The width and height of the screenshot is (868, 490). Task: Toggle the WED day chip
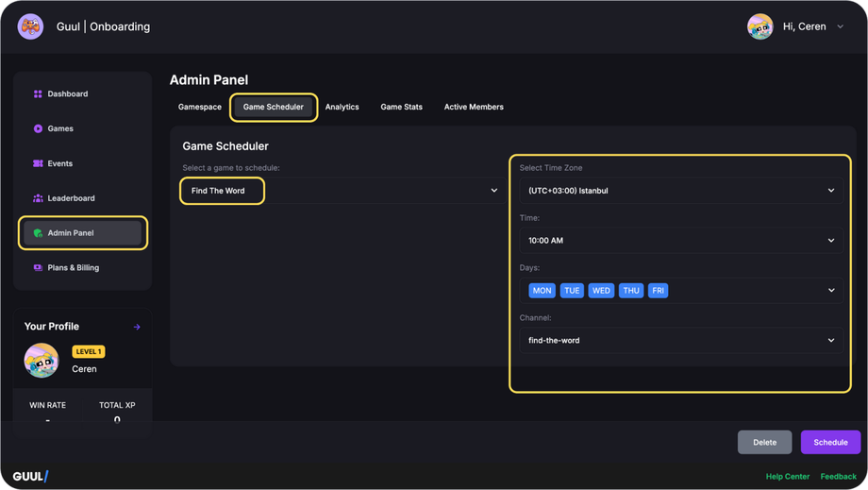[601, 291]
